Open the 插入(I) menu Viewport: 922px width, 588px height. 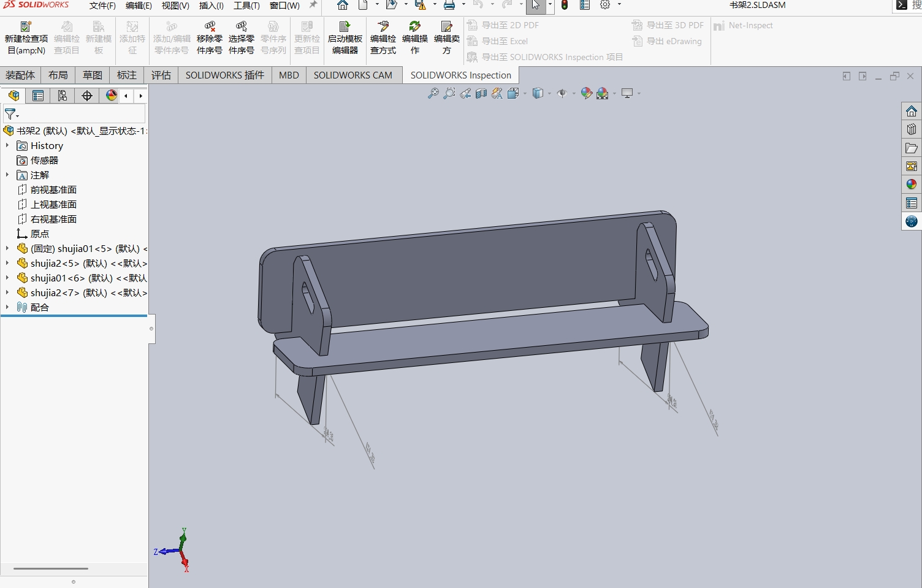point(211,6)
